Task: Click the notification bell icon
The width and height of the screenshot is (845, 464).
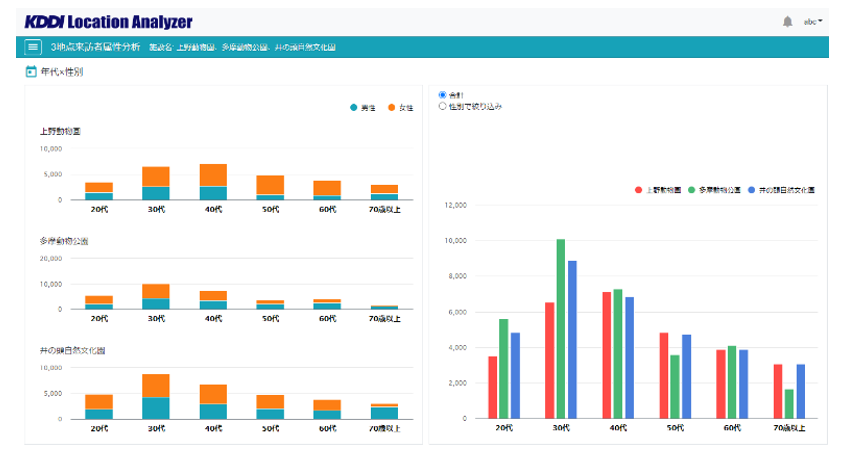Action: point(787,21)
